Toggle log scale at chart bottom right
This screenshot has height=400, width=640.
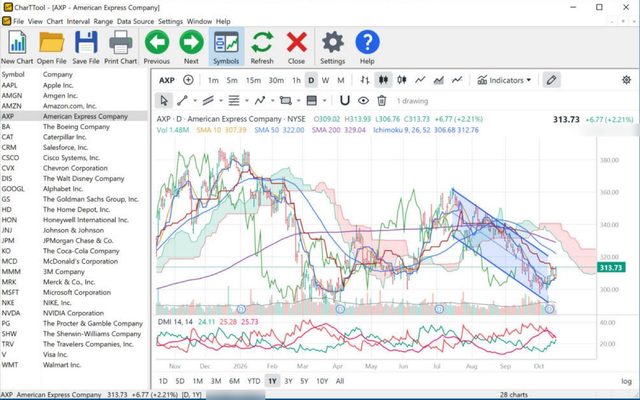coord(626,381)
